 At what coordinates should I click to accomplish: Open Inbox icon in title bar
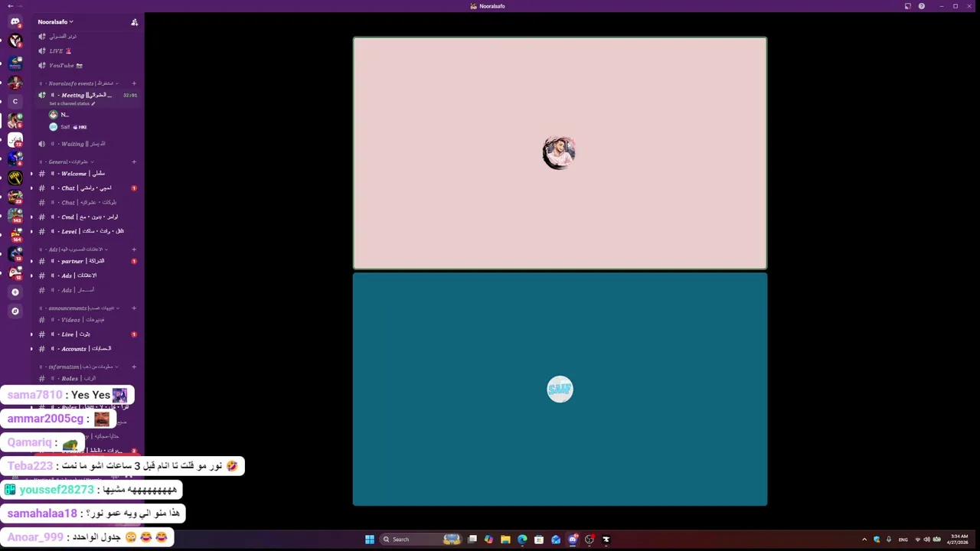pyautogui.click(x=908, y=6)
